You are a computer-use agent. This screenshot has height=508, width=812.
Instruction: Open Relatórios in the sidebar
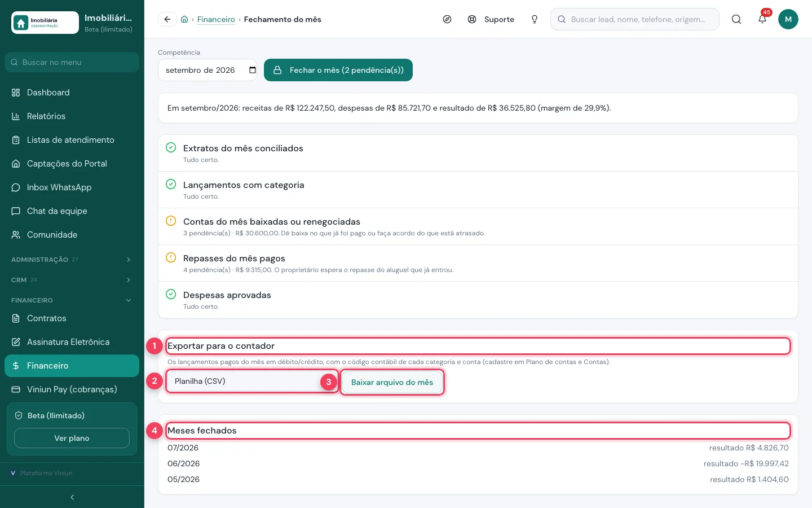[x=72, y=116]
